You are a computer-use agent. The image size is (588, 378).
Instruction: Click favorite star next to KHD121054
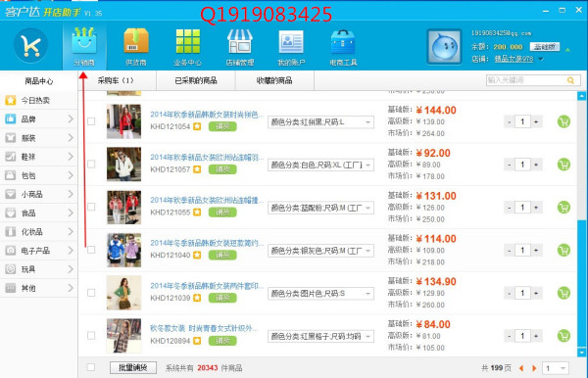tap(197, 126)
